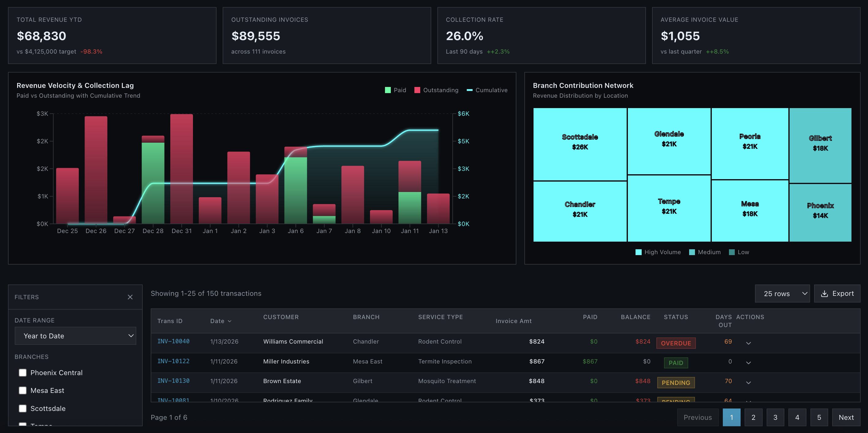Toggle Paid legend in revenue chart
This screenshot has height=433, width=868.
[387, 90]
